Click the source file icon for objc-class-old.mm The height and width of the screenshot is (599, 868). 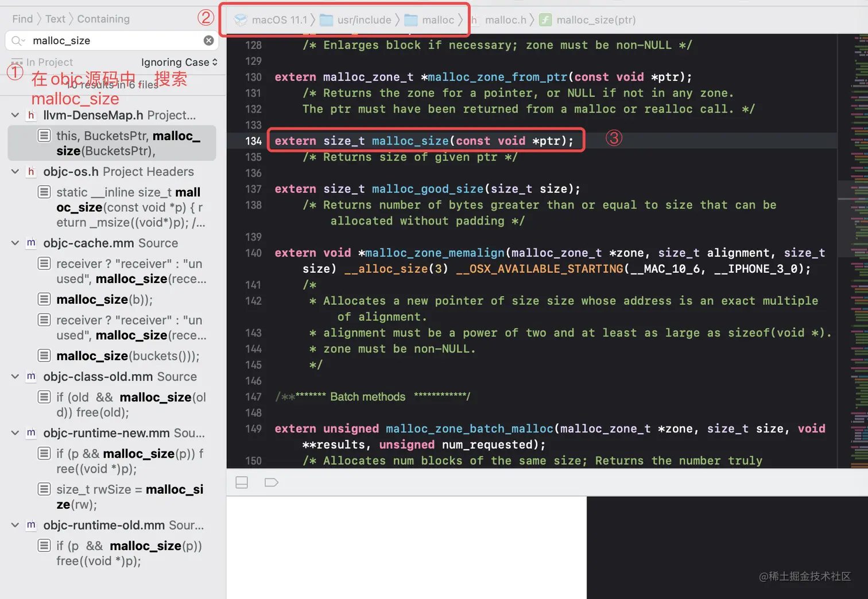pos(31,377)
